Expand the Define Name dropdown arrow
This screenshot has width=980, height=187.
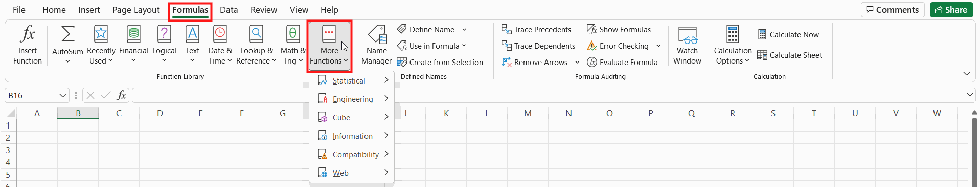pos(464,30)
